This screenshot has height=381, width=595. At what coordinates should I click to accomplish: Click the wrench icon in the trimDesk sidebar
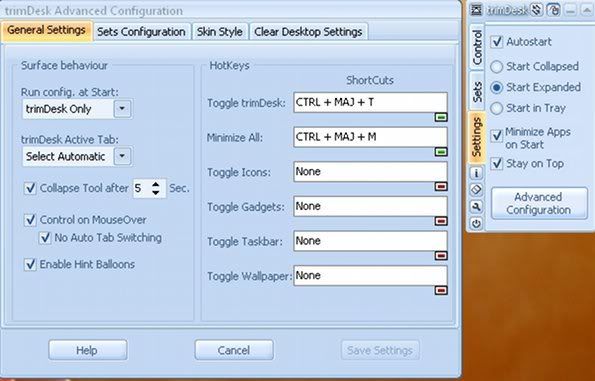click(476, 207)
